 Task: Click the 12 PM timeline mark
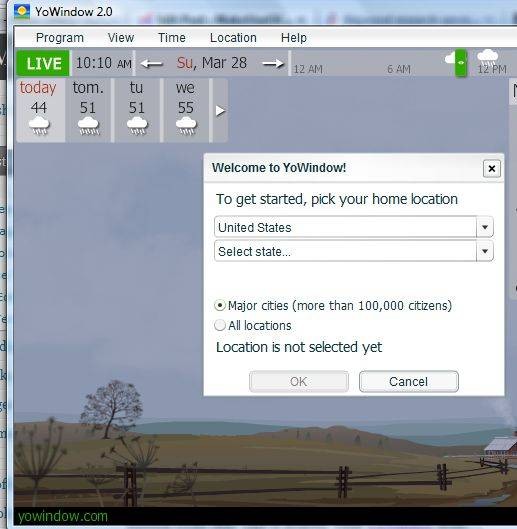(x=492, y=69)
